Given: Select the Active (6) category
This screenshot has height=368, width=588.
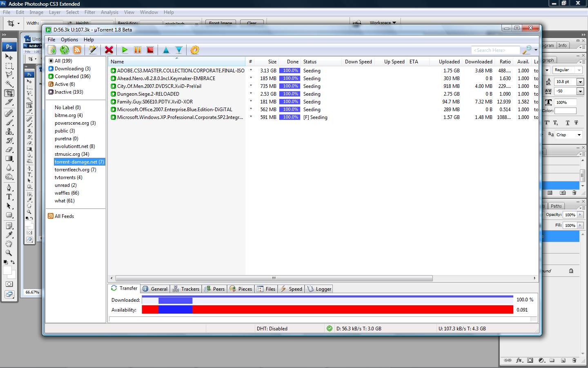Looking at the screenshot, I should [62, 84].
